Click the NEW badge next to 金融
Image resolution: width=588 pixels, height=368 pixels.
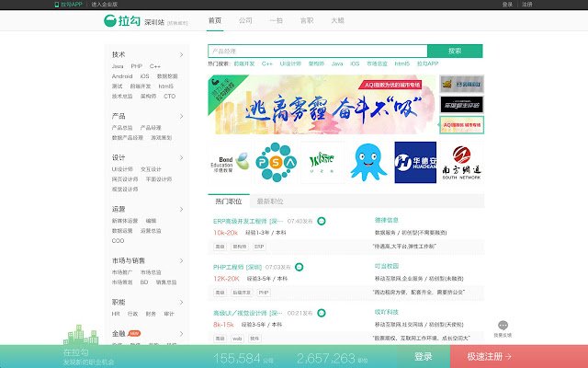pyautogui.click(x=134, y=333)
